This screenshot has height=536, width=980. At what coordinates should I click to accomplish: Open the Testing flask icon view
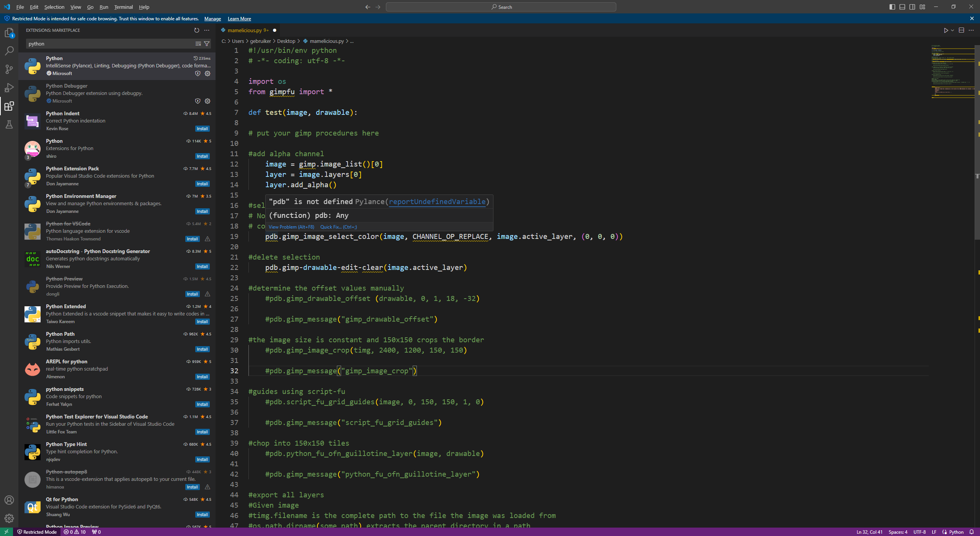pyautogui.click(x=9, y=124)
